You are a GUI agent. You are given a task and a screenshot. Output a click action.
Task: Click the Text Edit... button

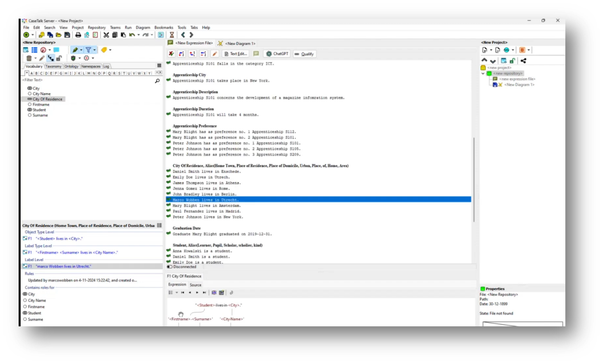[x=235, y=54]
